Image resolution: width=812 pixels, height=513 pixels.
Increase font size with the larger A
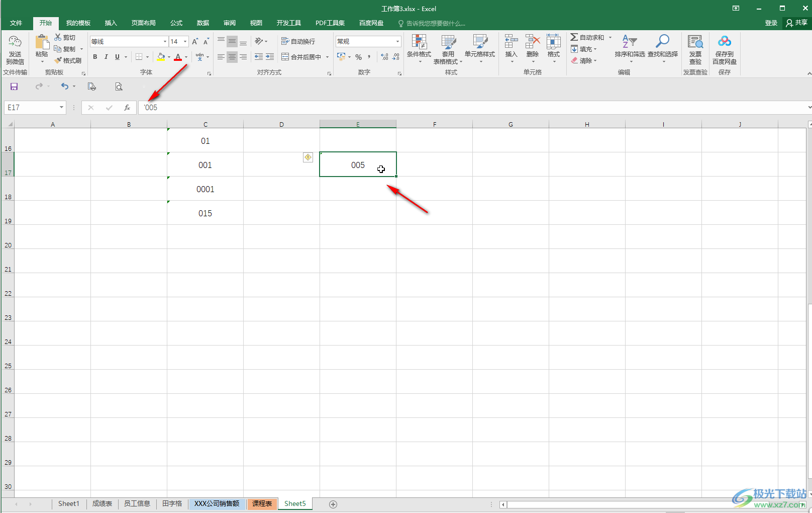(195, 42)
